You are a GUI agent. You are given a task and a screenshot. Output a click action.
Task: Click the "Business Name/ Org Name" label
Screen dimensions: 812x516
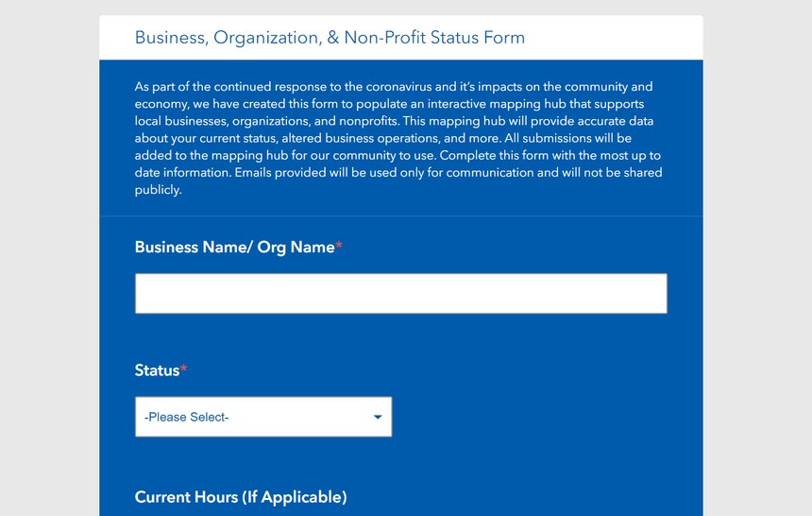pyautogui.click(x=234, y=248)
